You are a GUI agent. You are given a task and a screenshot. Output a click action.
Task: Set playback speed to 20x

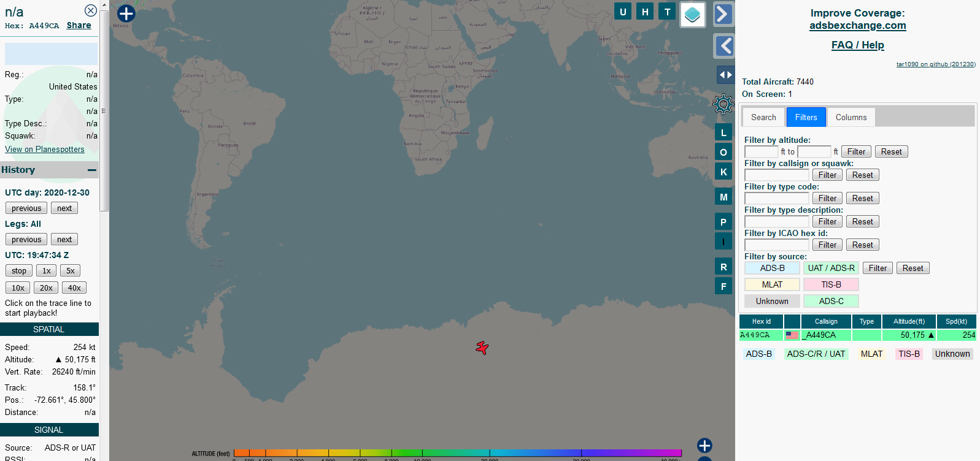pos(47,288)
